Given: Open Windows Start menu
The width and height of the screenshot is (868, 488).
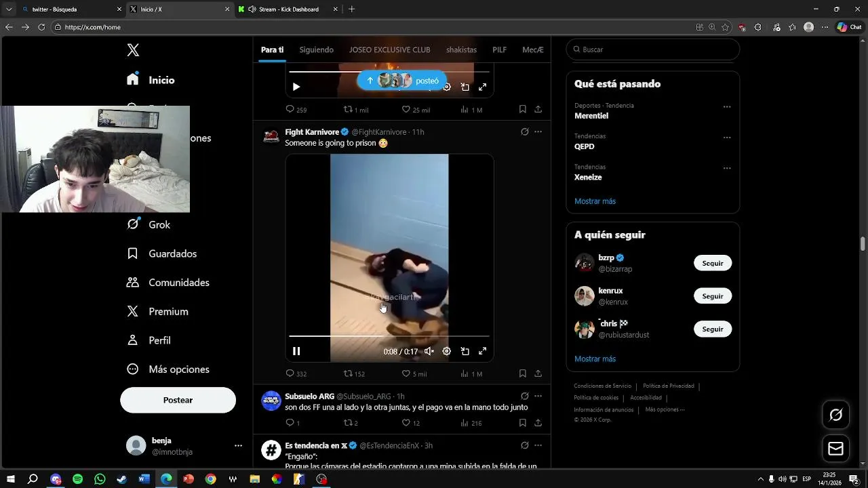Looking at the screenshot, I should [11, 479].
